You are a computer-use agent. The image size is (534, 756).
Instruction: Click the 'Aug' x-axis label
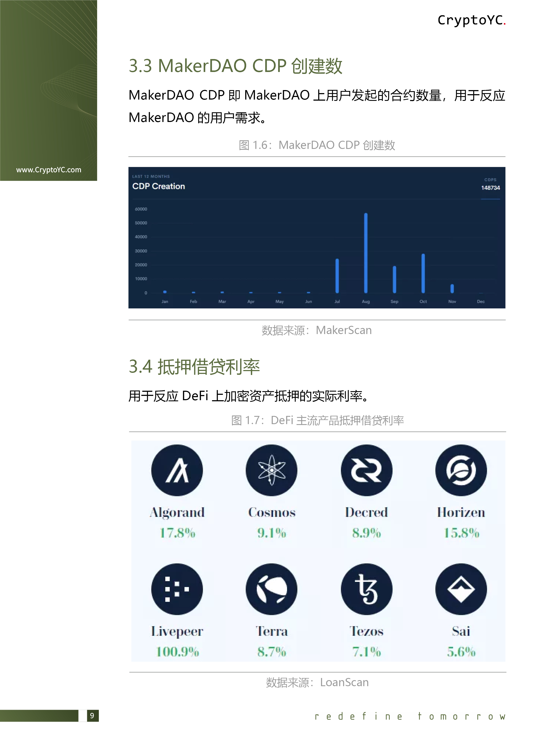(366, 302)
